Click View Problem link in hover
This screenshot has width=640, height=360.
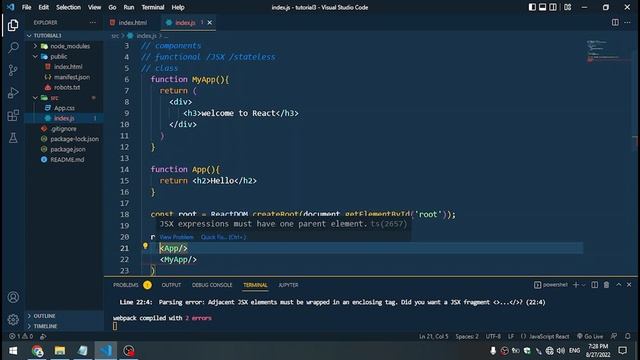click(x=176, y=237)
